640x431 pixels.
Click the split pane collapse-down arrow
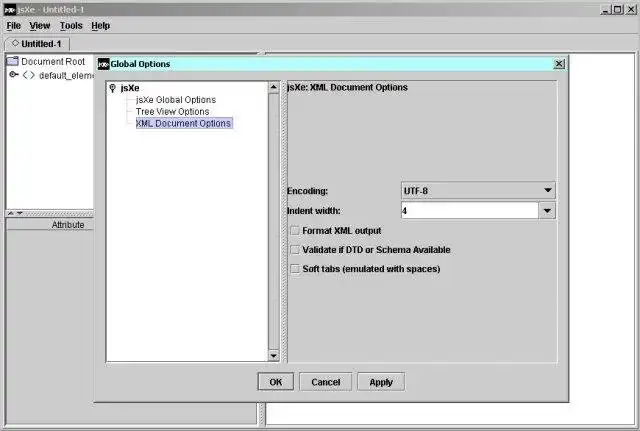[x=20, y=213]
